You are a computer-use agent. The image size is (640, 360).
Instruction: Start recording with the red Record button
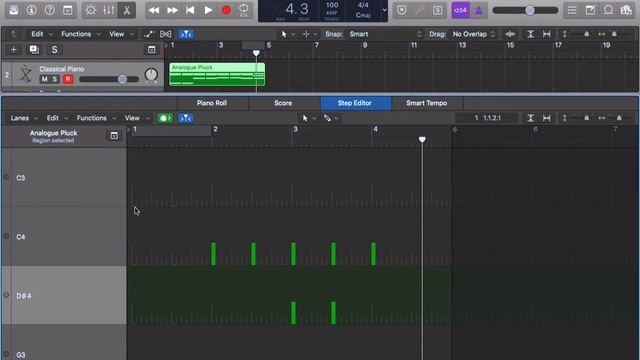(x=226, y=10)
